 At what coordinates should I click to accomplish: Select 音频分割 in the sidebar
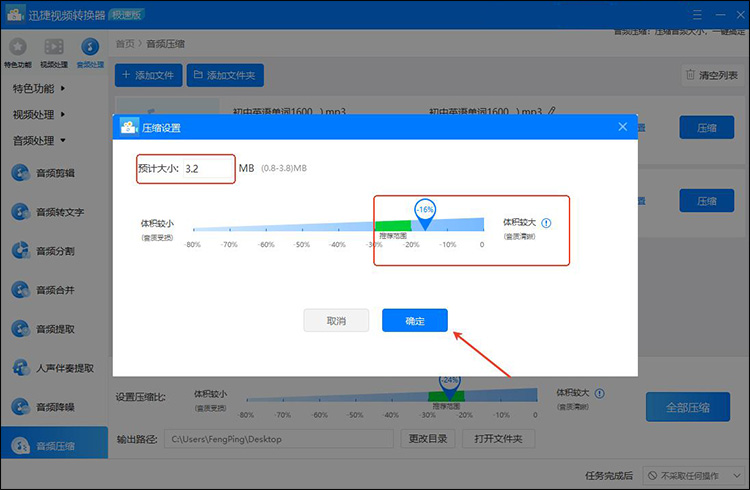[x=54, y=251]
